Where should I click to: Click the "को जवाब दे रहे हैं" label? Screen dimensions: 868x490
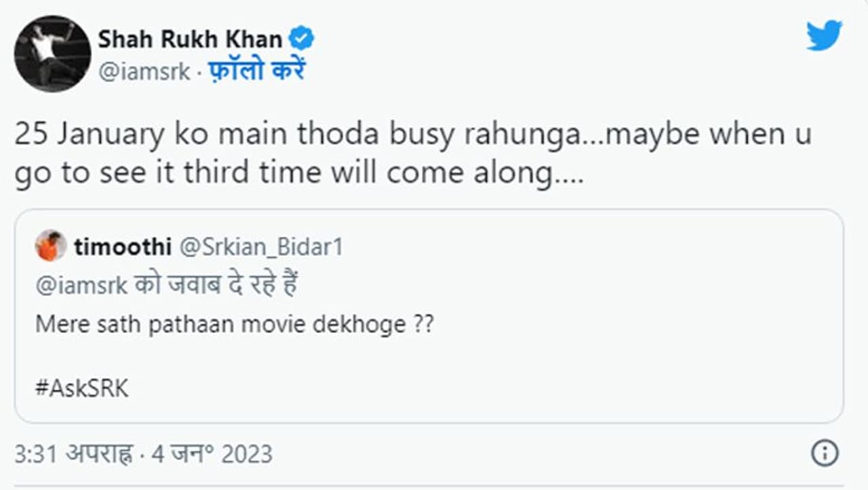point(216,285)
